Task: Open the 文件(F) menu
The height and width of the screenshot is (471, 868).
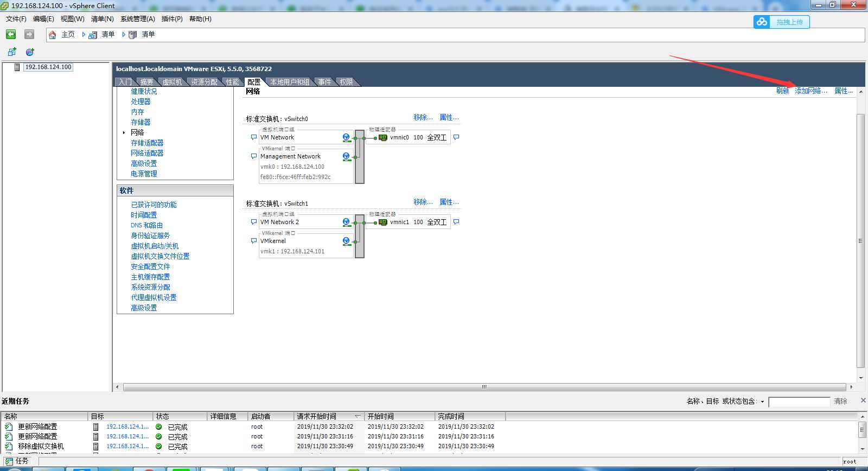Action: (16, 19)
